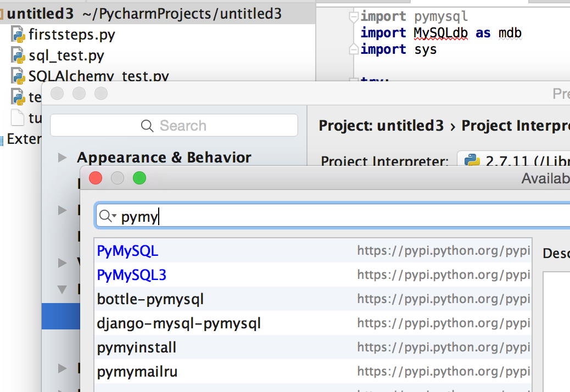Viewport: 570px width, 392px height.
Task: Click the sql_test.py Python file icon
Action: (x=19, y=56)
